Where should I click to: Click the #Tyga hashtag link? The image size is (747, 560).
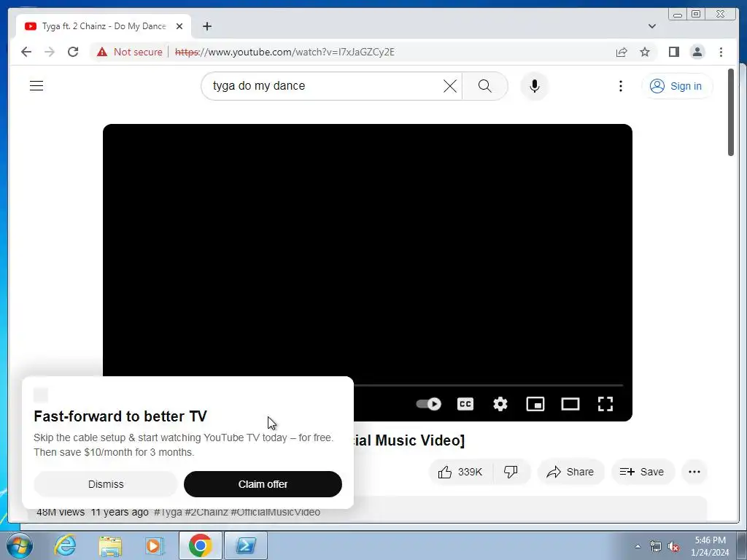click(x=168, y=513)
